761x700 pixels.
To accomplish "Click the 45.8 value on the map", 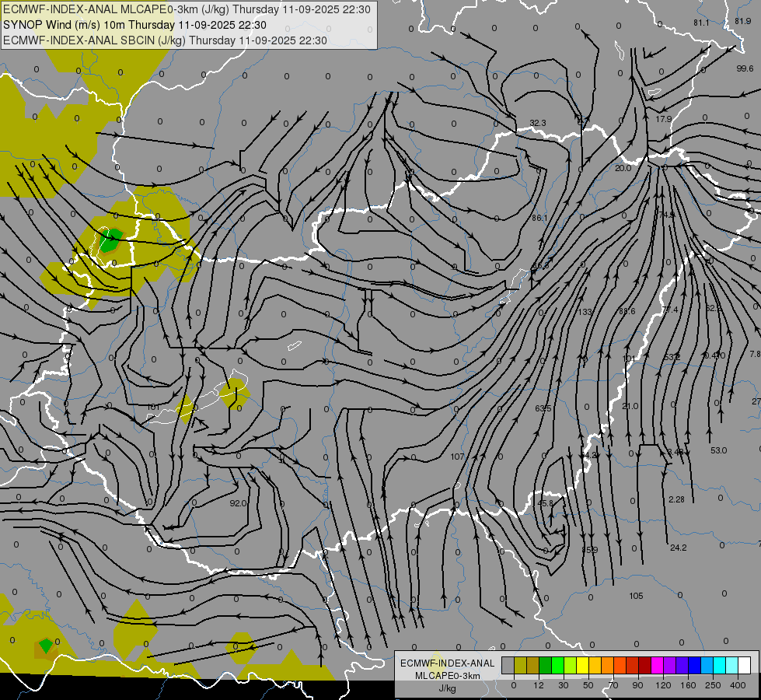I will (546, 503).
